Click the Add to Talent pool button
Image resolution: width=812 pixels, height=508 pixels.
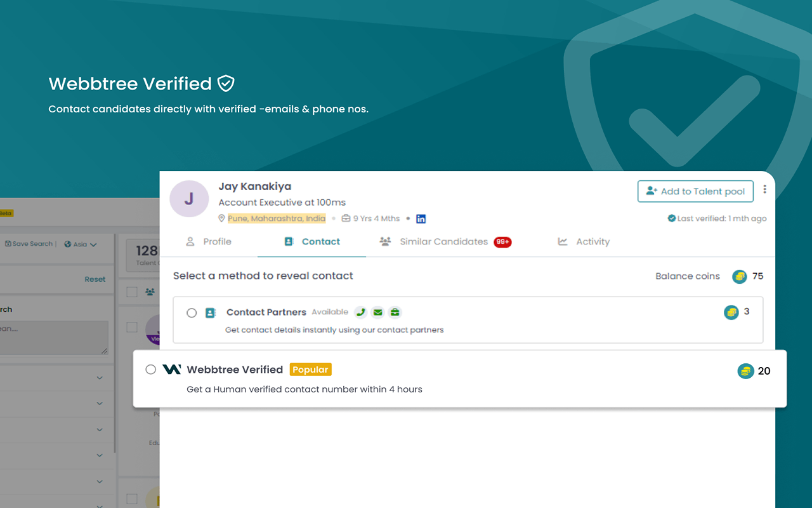click(695, 191)
